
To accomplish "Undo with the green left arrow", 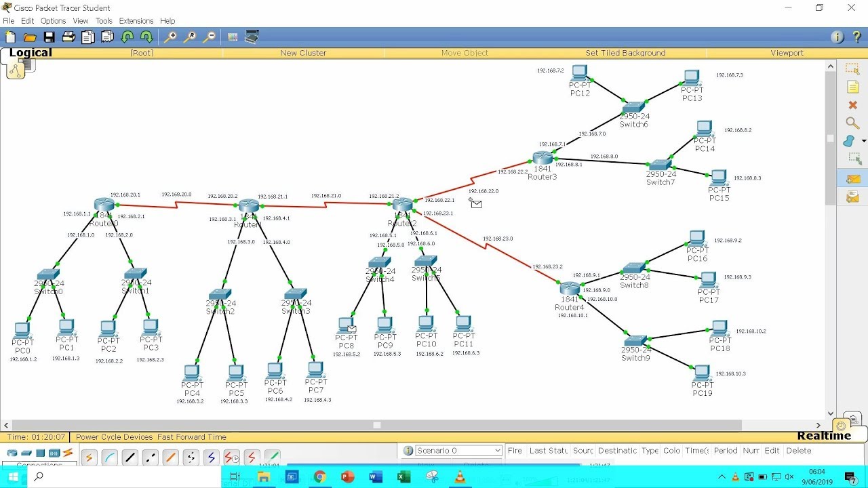I will [127, 37].
